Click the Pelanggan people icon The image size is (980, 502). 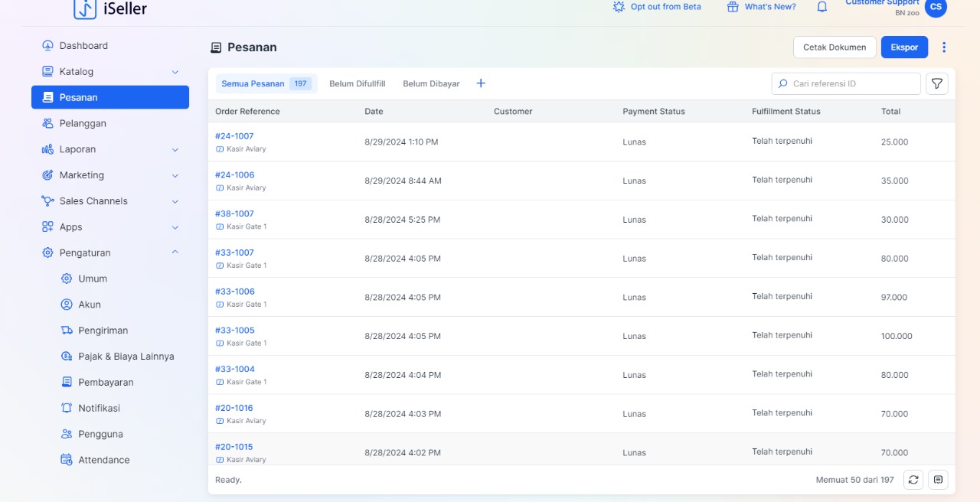tap(47, 123)
